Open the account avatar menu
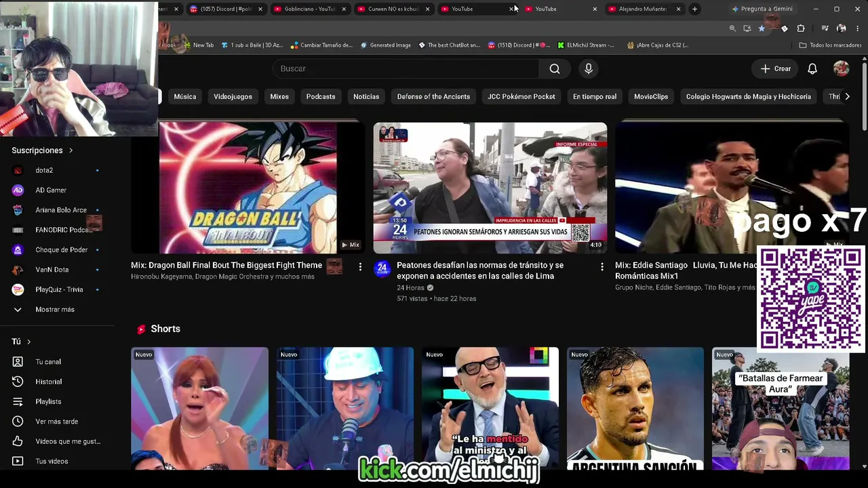868x488 pixels. coord(841,68)
